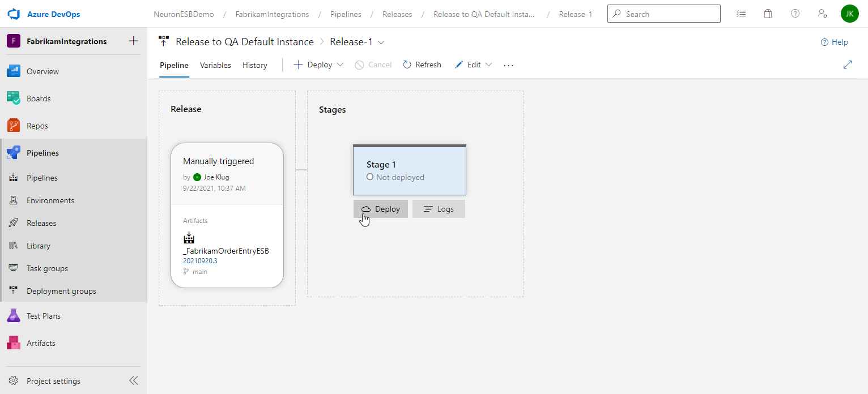Click the Release-1 breadcrumb in header
868x394 pixels.
(x=575, y=14)
